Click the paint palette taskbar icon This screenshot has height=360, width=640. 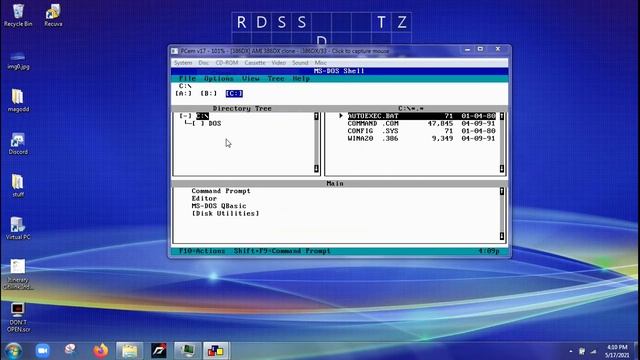click(70, 350)
